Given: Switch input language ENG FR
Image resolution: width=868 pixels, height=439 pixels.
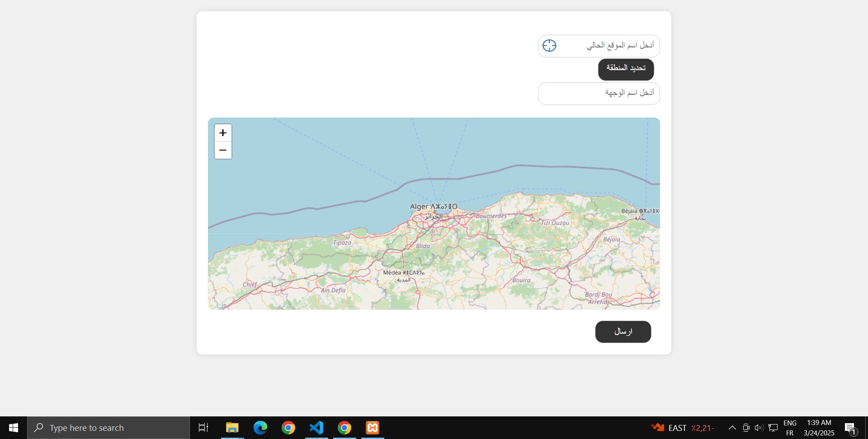Looking at the screenshot, I should click(790, 428).
